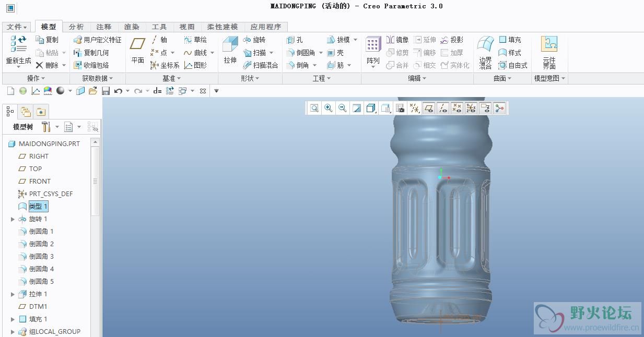Image resolution: width=644 pixels, height=337 pixels.
Task: Click the open folder icon in quick toolbar
Action: pos(93,91)
